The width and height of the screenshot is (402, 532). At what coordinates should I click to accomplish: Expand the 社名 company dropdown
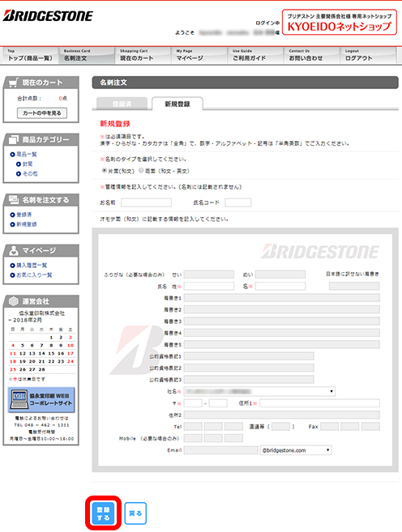(259, 391)
